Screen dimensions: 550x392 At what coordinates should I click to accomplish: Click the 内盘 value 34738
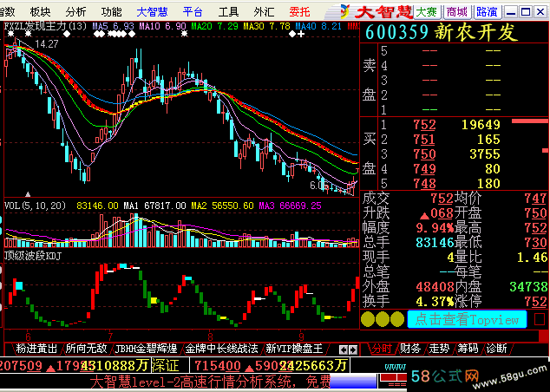click(x=528, y=287)
